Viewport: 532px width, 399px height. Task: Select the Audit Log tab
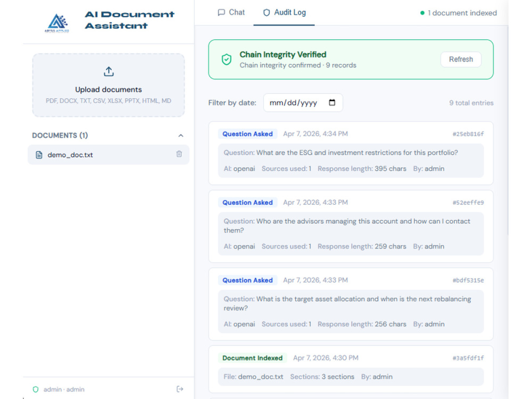click(284, 13)
